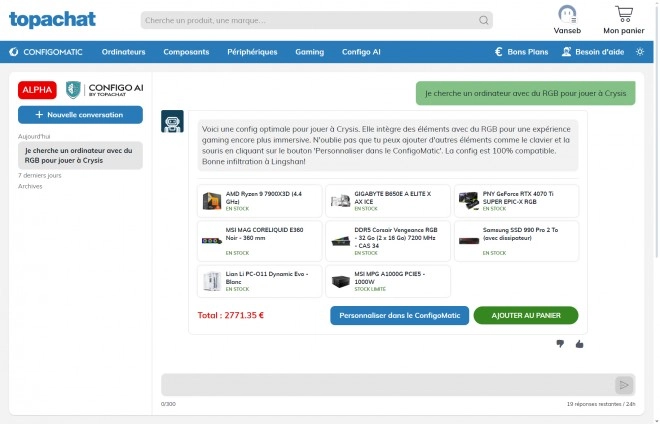Click the search magnifier icon
This screenshot has width=660, height=424.
(484, 20)
